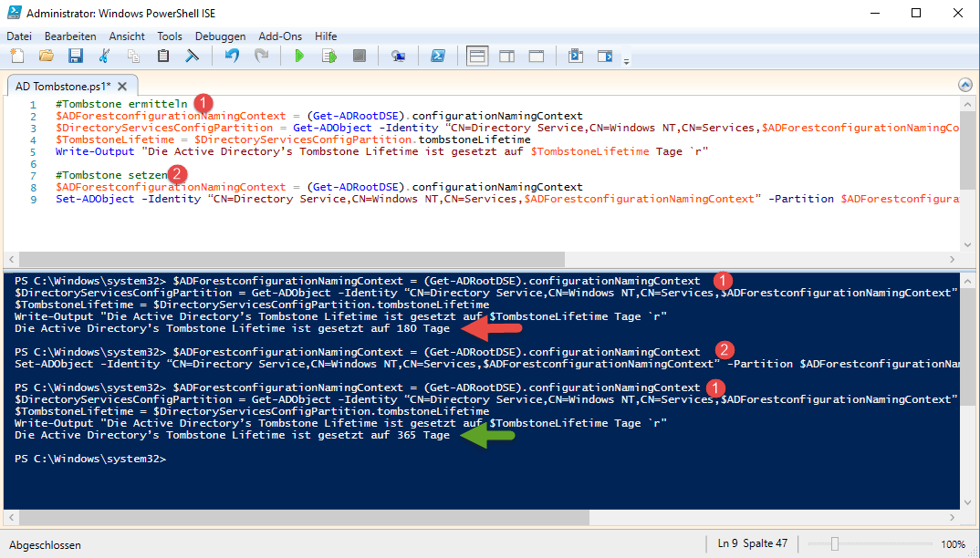The image size is (980, 558).
Task: Expand the toolbar overflow options arrow
Action: click(x=626, y=61)
